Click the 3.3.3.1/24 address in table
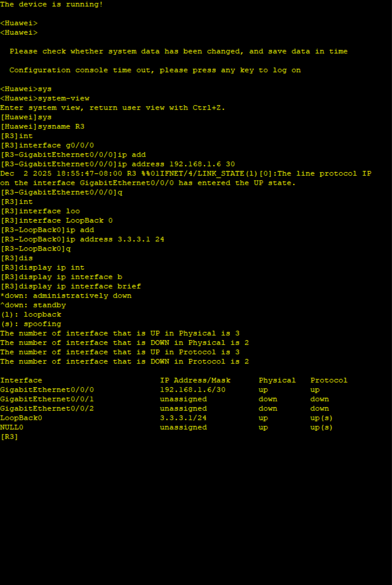 tap(183, 418)
